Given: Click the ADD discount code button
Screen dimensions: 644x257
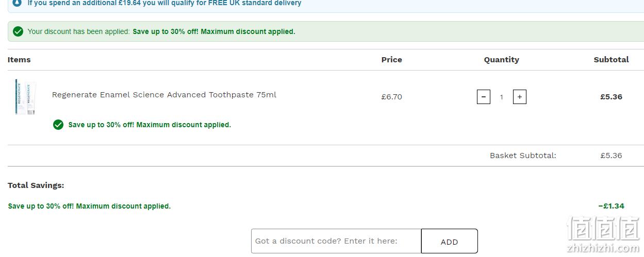Looking at the screenshot, I should (449, 242).
